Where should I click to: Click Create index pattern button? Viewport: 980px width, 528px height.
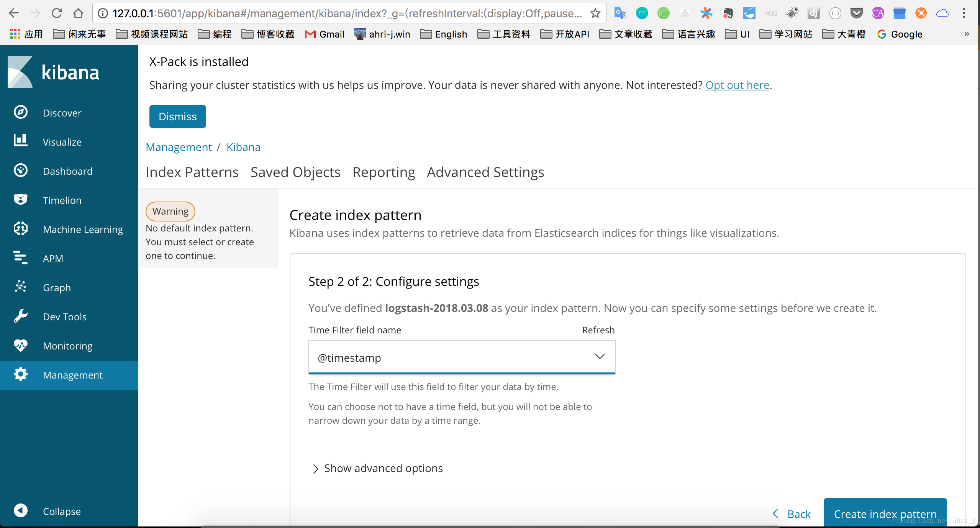pos(885,513)
